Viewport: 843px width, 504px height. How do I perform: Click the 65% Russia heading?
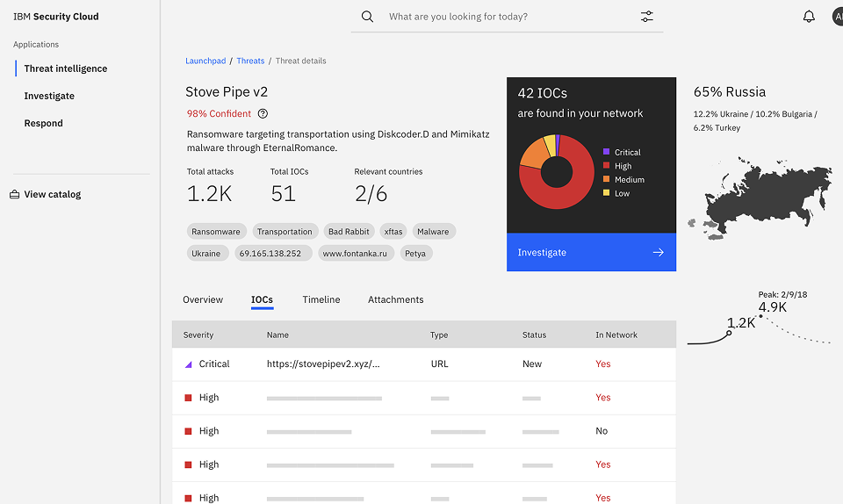[x=730, y=92]
